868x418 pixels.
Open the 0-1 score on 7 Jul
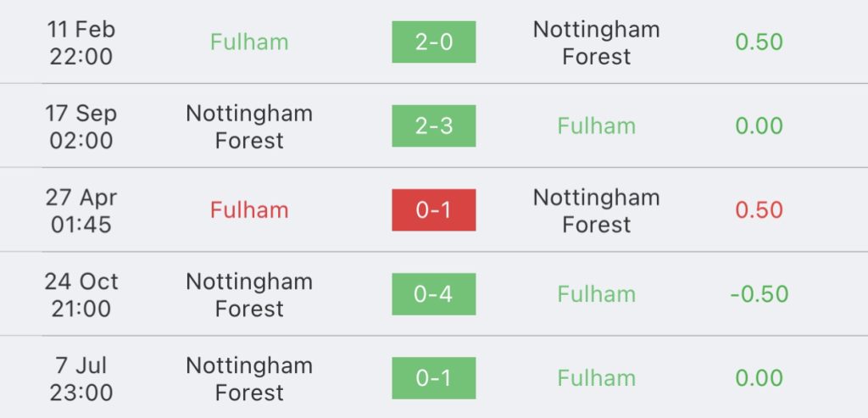tap(433, 378)
